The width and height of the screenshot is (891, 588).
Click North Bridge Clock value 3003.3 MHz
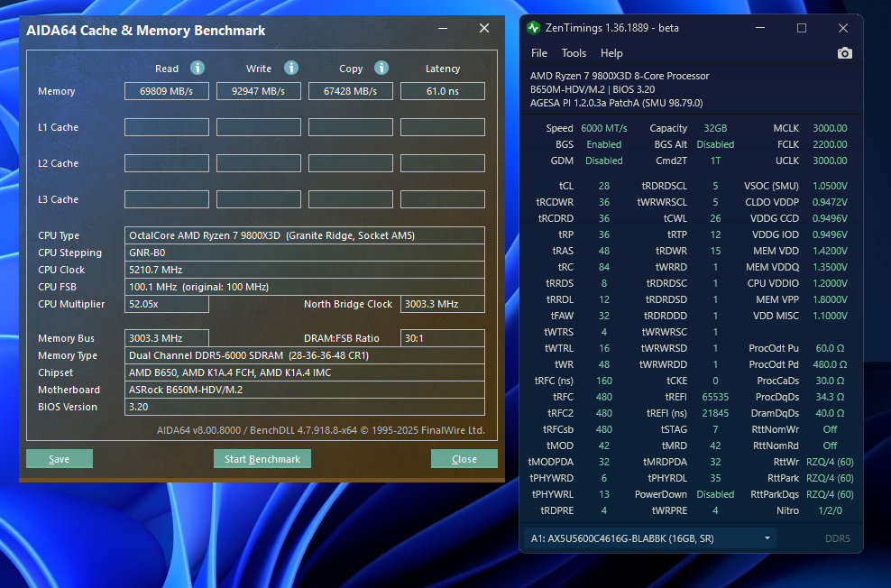tap(443, 304)
